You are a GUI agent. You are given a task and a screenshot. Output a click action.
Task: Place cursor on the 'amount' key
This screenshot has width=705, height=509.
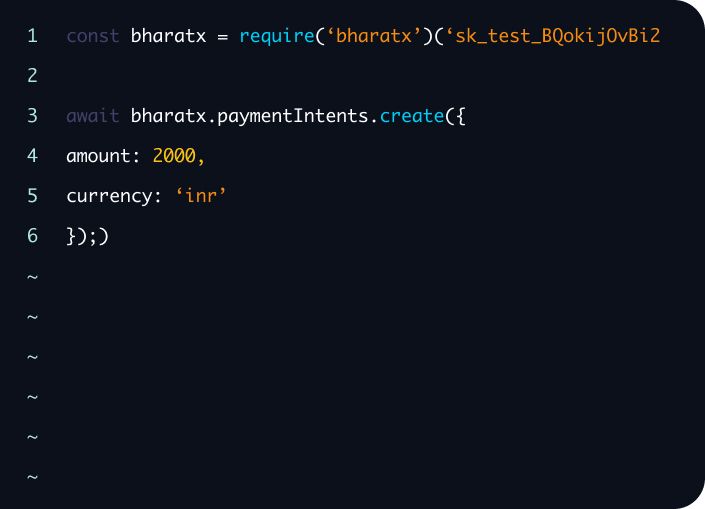point(99,156)
